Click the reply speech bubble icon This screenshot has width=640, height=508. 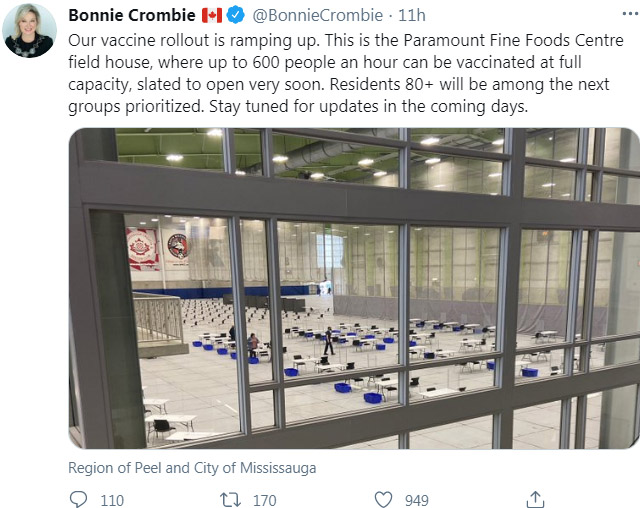click(79, 499)
